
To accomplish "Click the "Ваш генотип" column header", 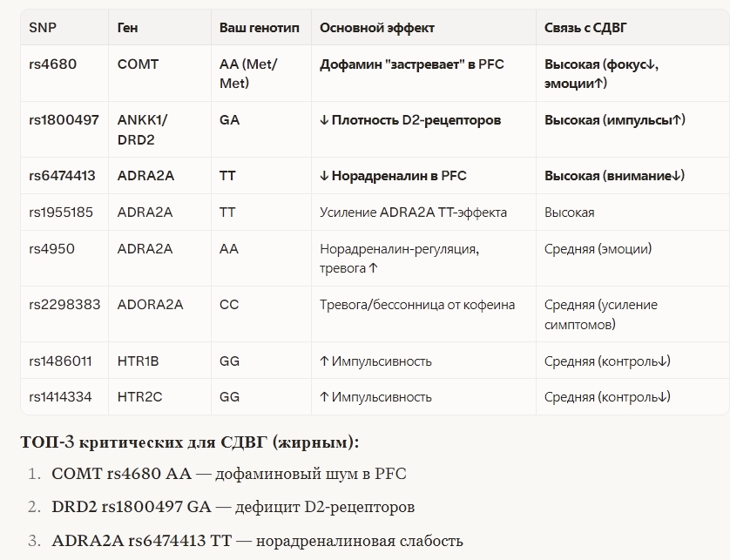I will (259, 28).
